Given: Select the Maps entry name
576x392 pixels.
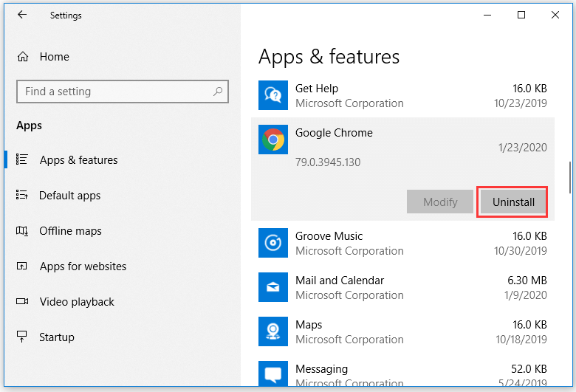Looking at the screenshot, I should [309, 325].
